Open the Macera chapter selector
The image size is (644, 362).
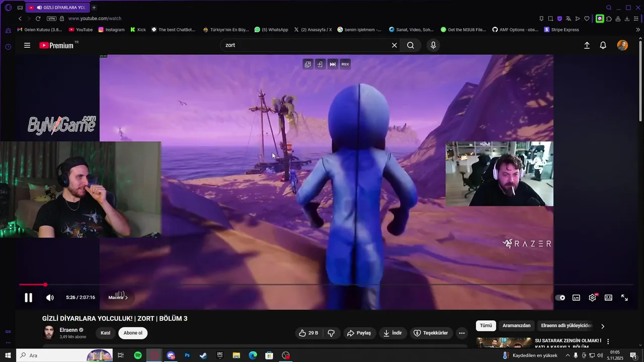tap(118, 298)
